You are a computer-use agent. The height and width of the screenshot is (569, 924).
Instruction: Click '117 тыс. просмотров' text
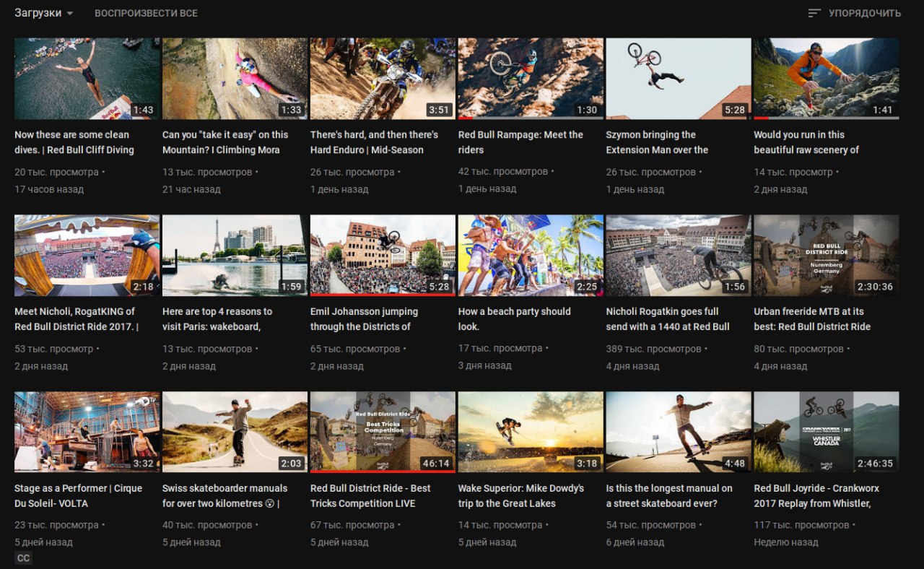[801, 525]
